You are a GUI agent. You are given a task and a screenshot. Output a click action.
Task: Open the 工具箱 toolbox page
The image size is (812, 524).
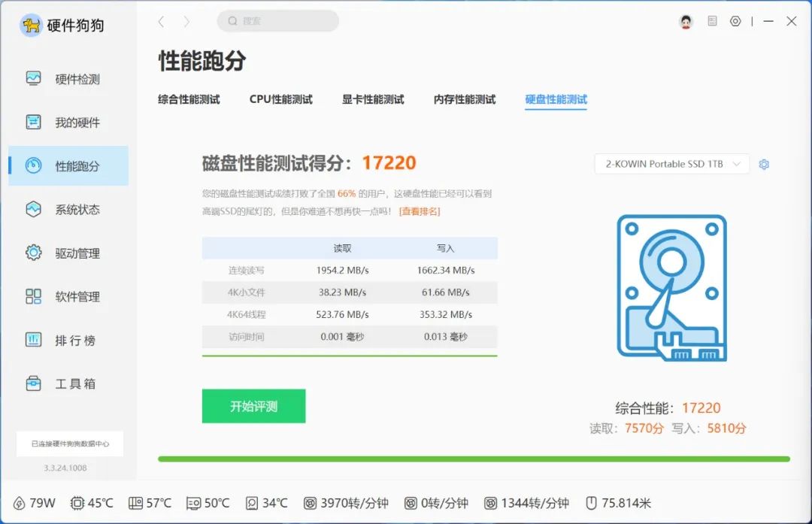tap(68, 383)
